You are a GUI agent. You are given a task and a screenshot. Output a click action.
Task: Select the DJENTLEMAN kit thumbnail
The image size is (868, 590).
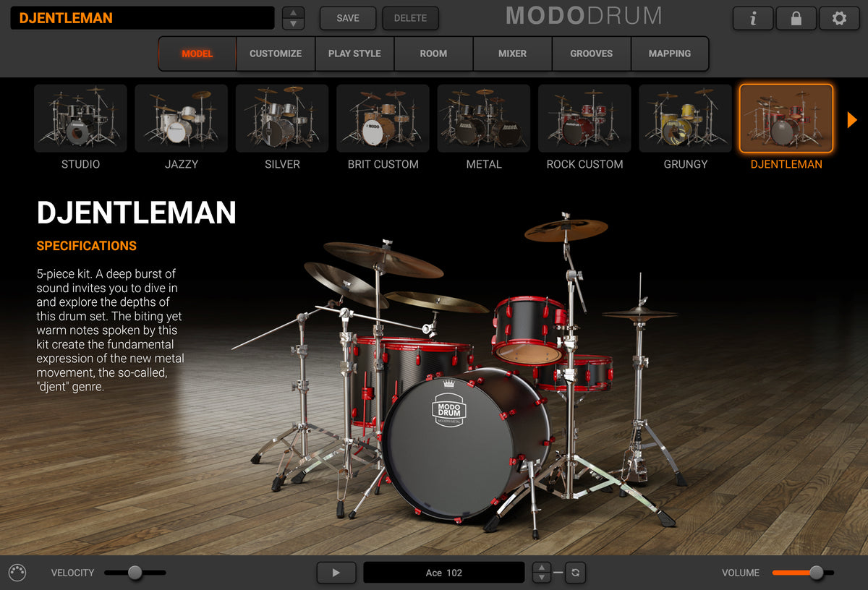click(786, 119)
